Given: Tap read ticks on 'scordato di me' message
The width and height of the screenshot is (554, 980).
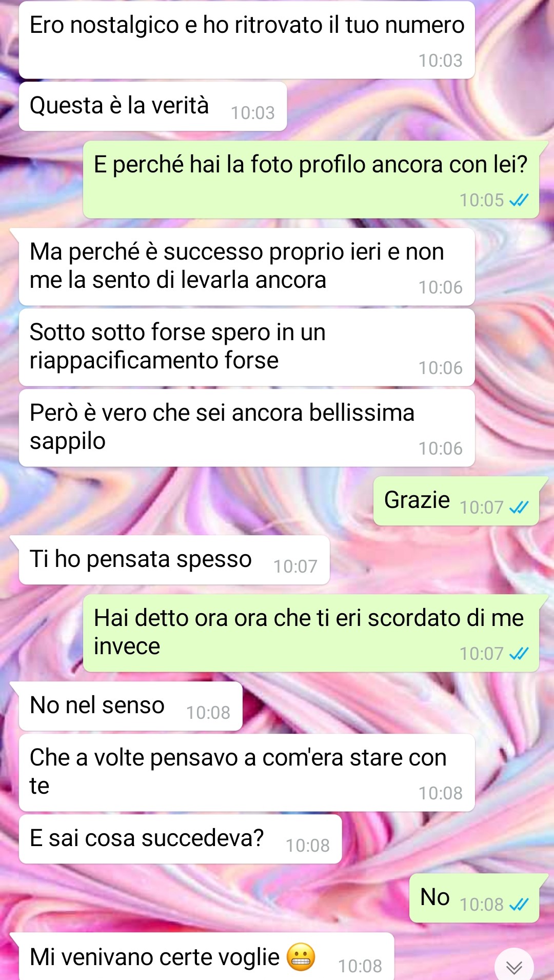Looking at the screenshot, I should [x=519, y=654].
